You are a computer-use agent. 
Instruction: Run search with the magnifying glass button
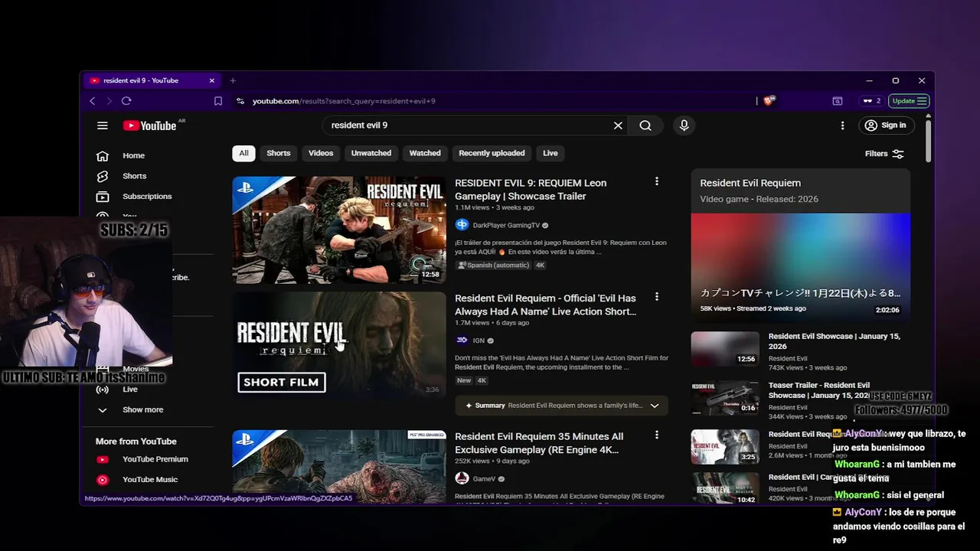(x=645, y=126)
